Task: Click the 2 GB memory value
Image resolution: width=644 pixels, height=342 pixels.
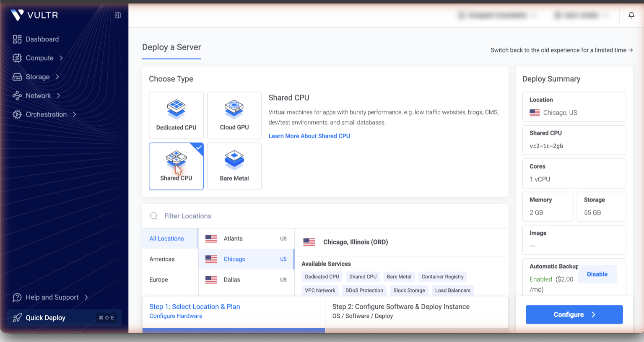Action: pyautogui.click(x=536, y=212)
